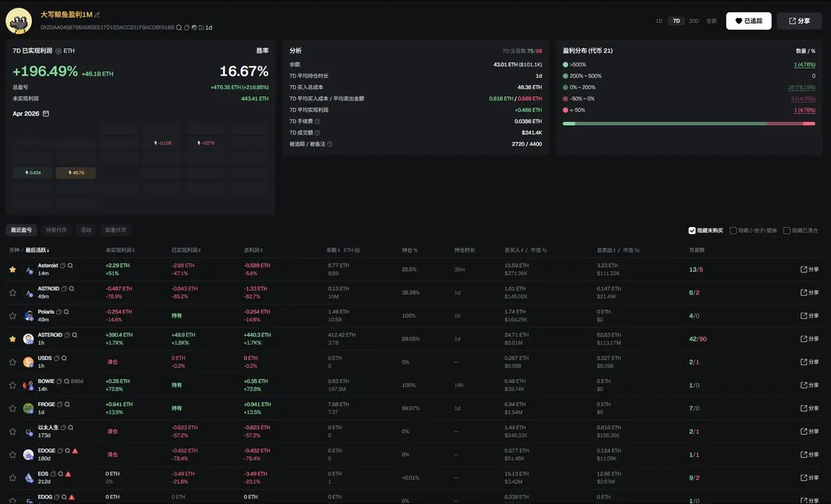The width and height of the screenshot is (831, 504).
Task: Switch to the 活动 tab
Action: tap(86, 231)
